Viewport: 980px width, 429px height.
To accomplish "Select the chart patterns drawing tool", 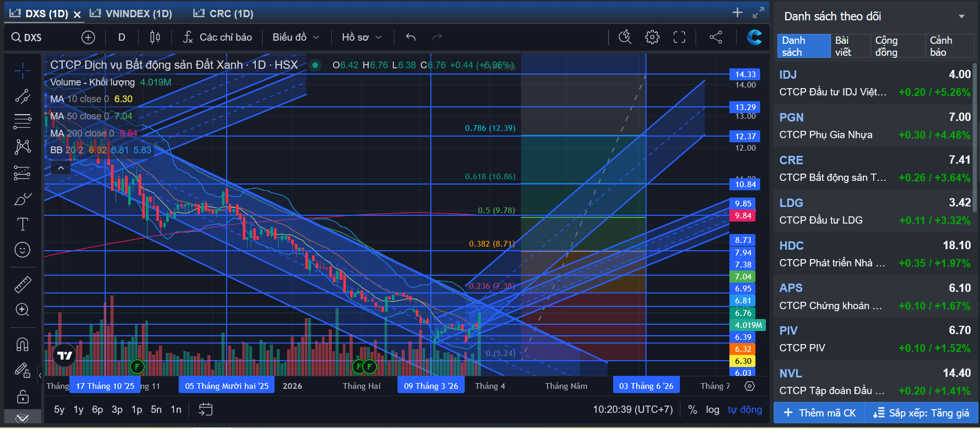I will [x=22, y=147].
